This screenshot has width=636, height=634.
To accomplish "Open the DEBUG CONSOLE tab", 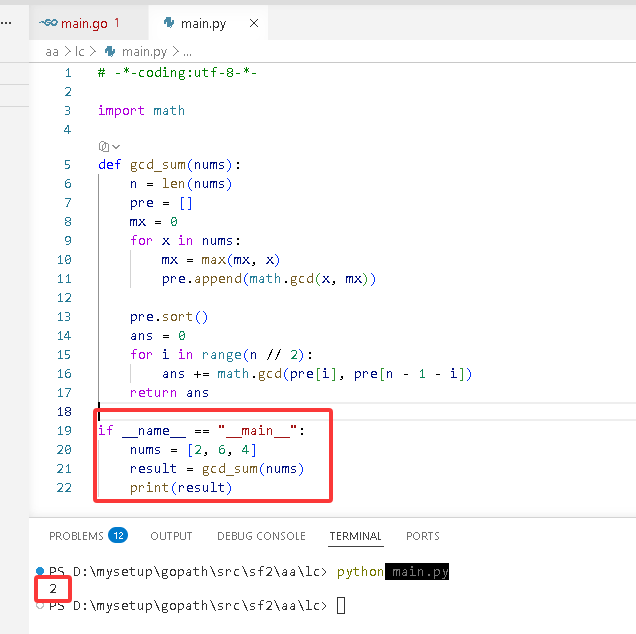I will point(261,536).
